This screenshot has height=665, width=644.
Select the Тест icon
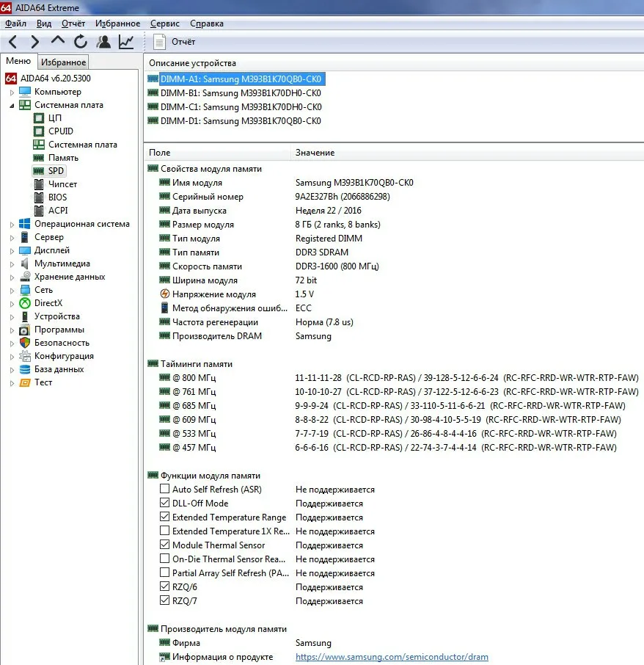25,382
